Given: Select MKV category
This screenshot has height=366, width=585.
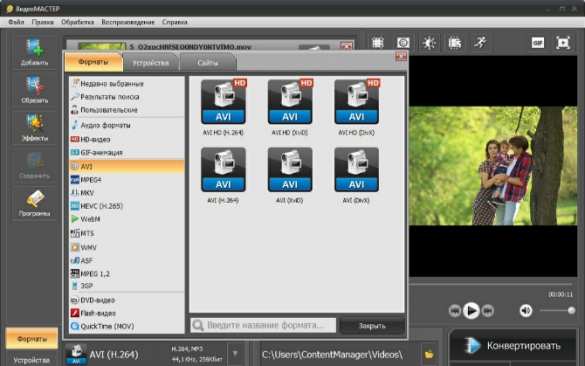Looking at the screenshot, I should pos(127,193).
